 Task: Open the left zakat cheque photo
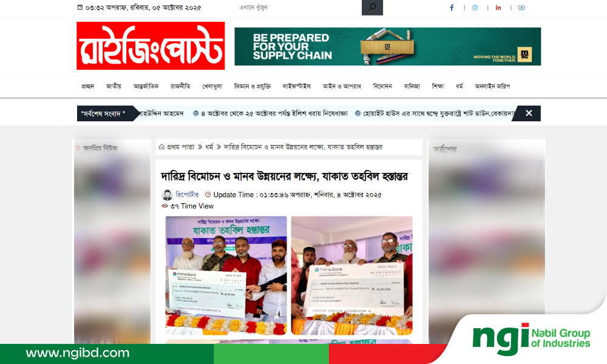tap(226, 275)
